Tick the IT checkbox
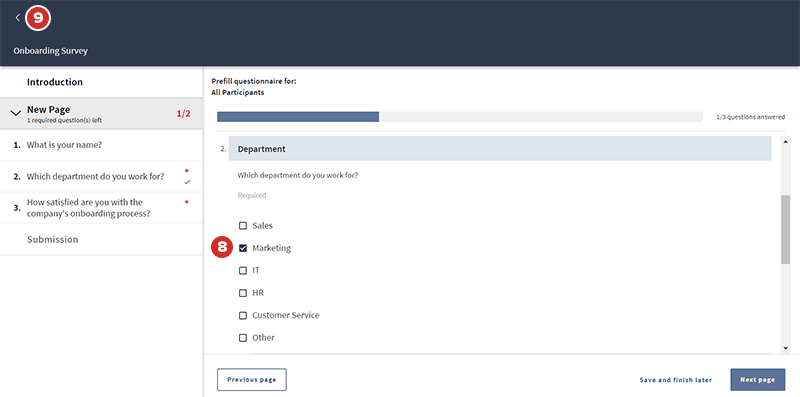800x397 pixels. point(243,270)
